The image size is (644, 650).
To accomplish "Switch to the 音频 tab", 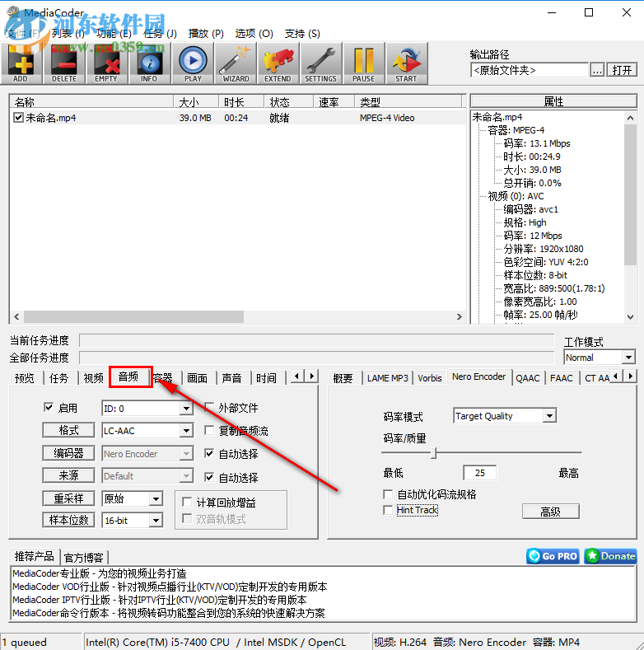I will [128, 376].
